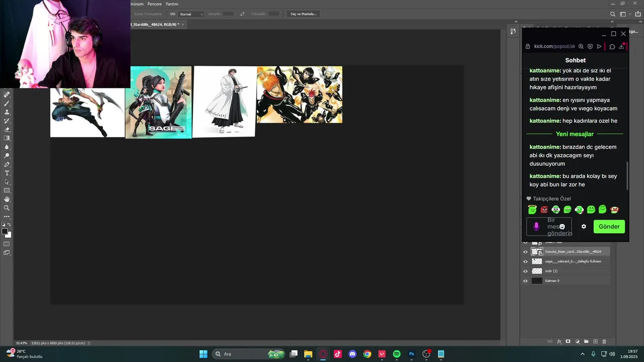Open the workspace switcher dropdown

(x=624, y=14)
